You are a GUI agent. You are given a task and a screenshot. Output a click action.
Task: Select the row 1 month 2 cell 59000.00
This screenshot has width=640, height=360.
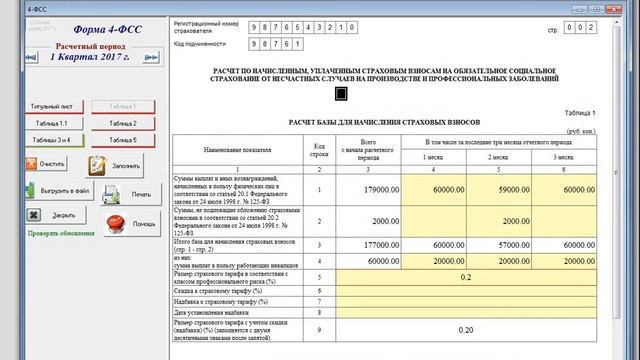coord(499,190)
